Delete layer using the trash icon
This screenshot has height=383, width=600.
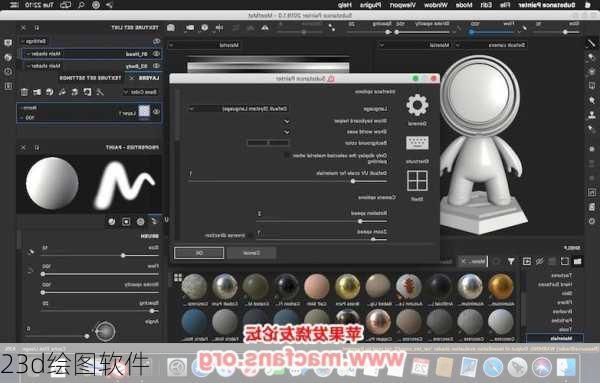coord(24,92)
